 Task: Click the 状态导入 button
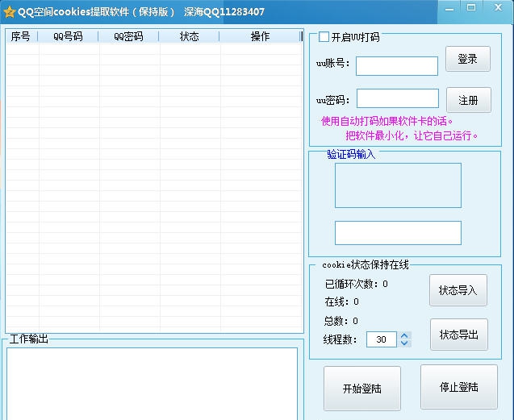pos(458,290)
